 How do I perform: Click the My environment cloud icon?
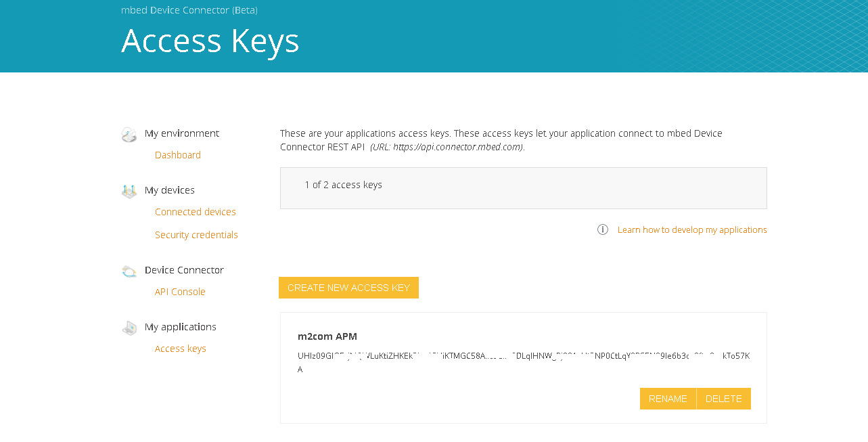pos(129,135)
